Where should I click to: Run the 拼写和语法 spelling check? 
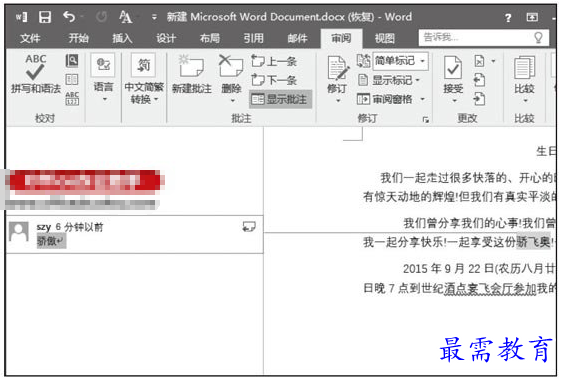pos(35,74)
